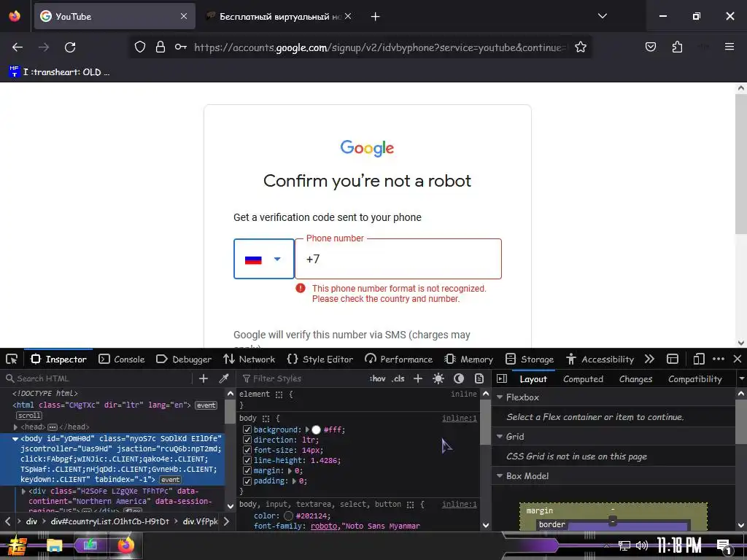Open the Console panel
Screen dimensions: 747x560
pos(122,359)
